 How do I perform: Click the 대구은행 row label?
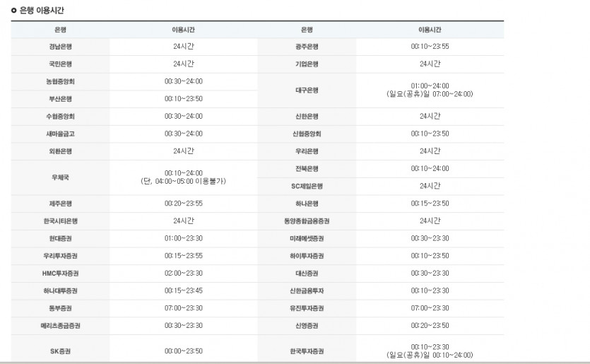pyautogui.click(x=307, y=90)
